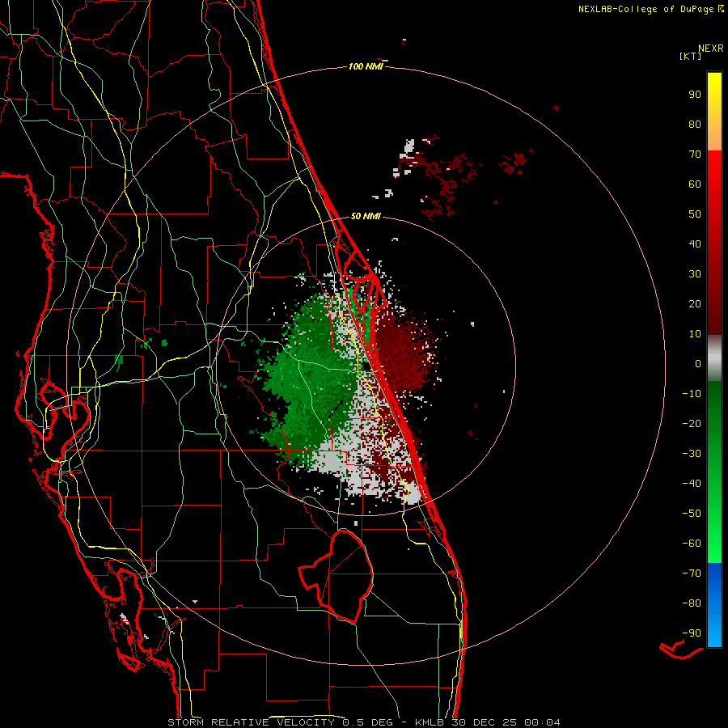
Task: Click the "70" value on the velocity scale
Action: point(695,154)
